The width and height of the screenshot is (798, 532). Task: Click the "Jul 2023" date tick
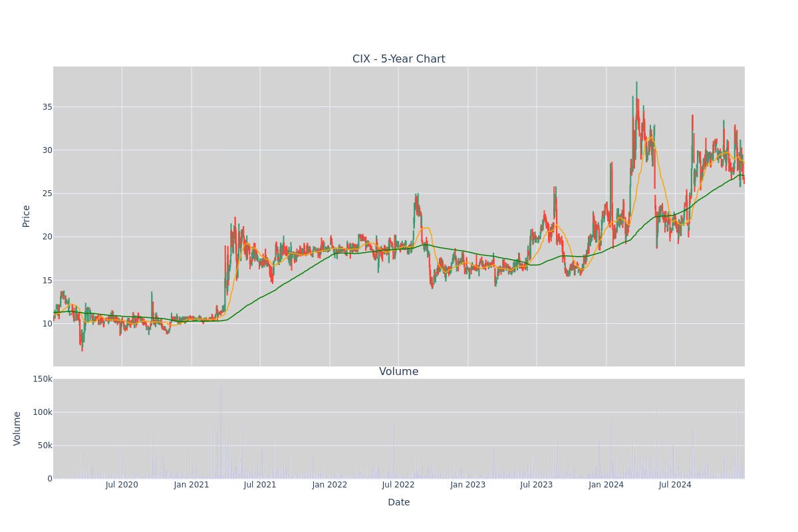(537, 485)
